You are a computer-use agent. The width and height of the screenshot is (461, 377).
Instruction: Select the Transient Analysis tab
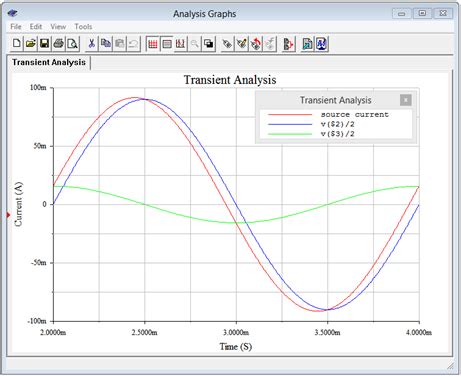coord(49,62)
